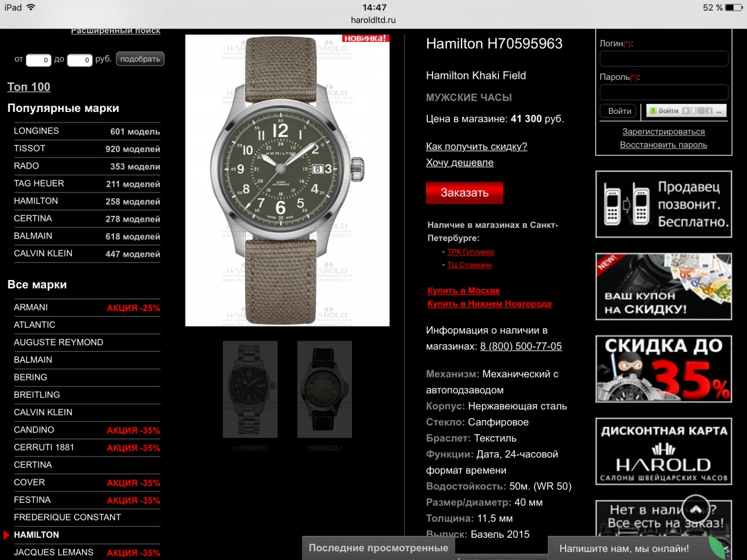Click the red arrow beside HAMILTON in all brands

(x=6, y=535)
